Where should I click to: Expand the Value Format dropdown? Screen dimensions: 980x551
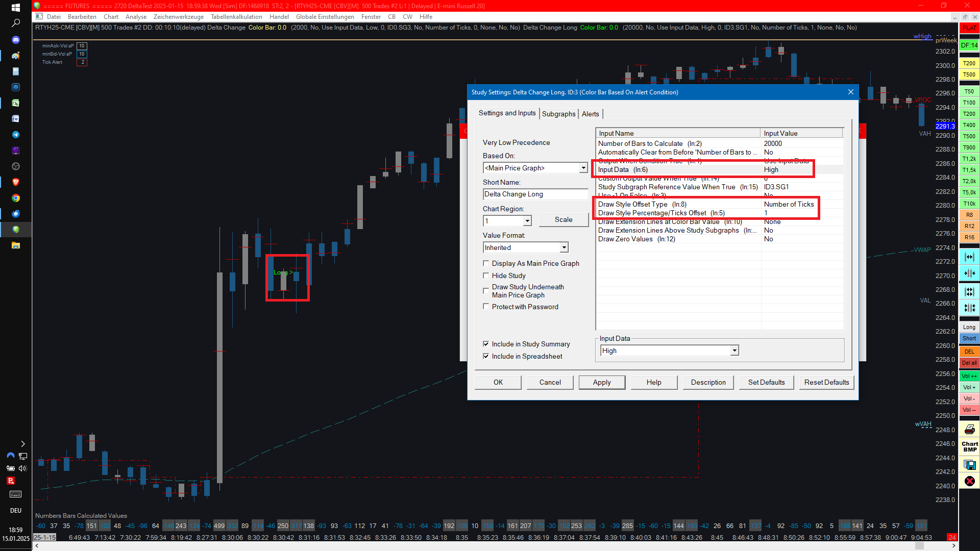[x=563, y=247]
